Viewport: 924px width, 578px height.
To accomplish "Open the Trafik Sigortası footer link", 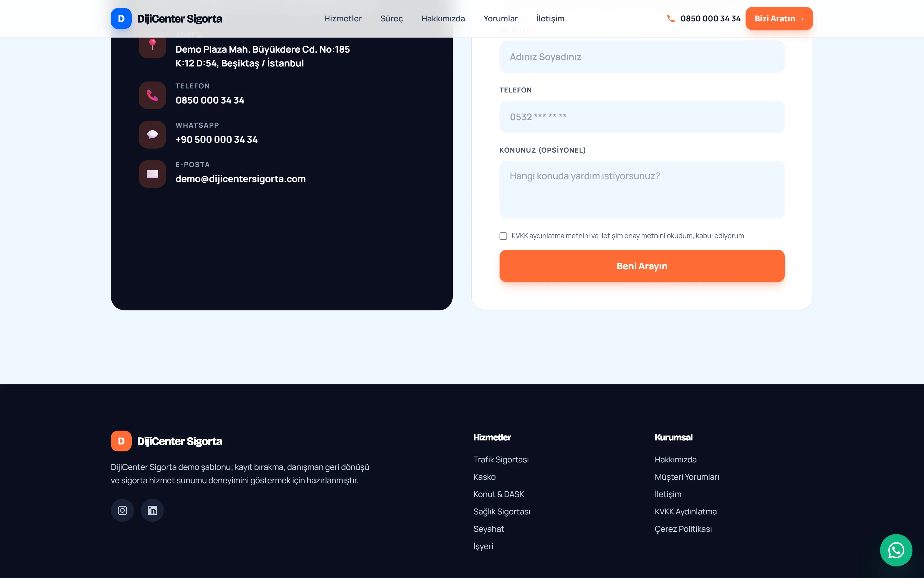I will pos(501,460).
